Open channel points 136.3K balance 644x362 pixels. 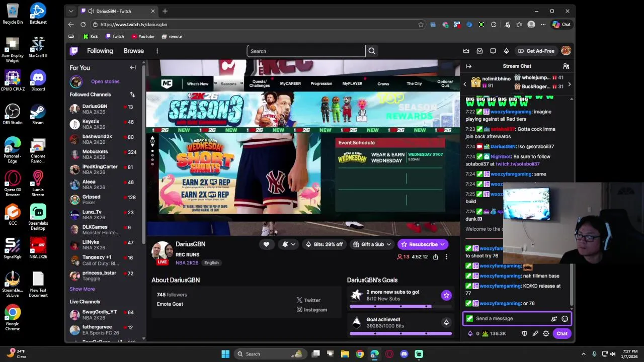[x=494, y=333]
